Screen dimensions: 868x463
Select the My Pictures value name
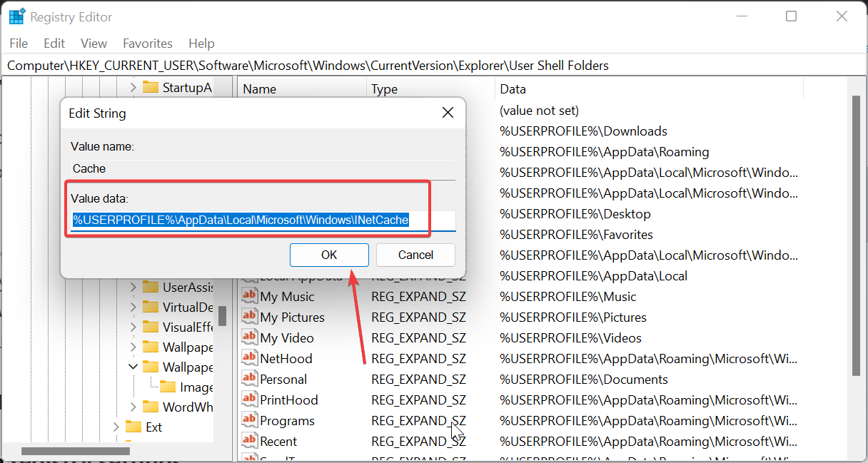(292, 317)
